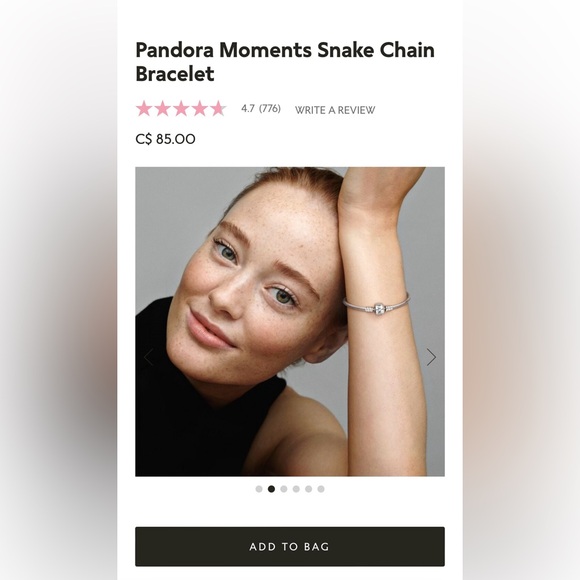Click the Pandora Moments Snake Chain title
580x580 pixels.
tap(285, 61)
